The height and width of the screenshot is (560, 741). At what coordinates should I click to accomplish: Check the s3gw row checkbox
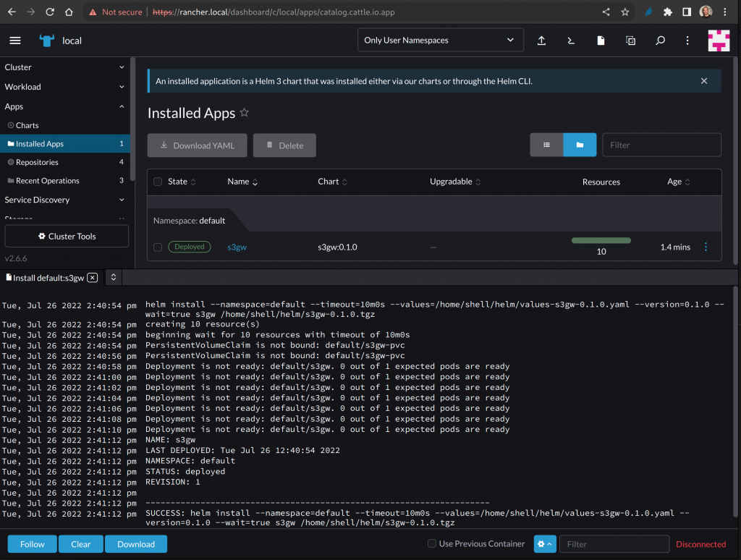[x=158, y=247]
